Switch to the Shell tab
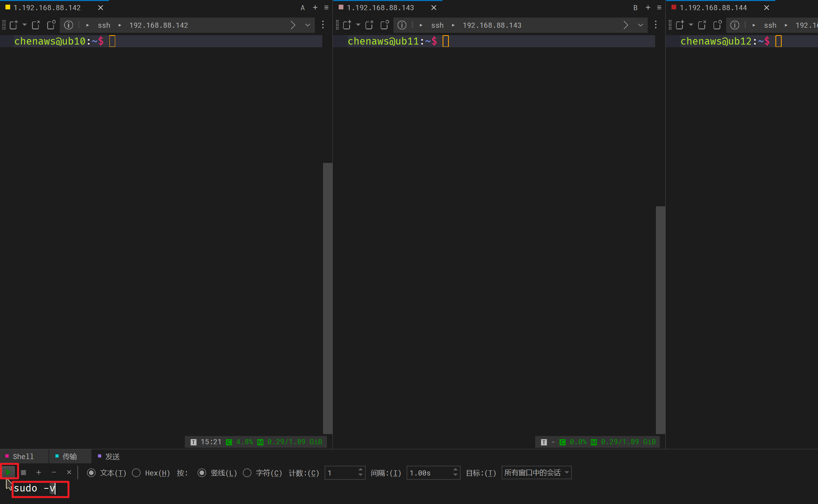Viewport: 818px width, 504px height. [x=23, y=456]
